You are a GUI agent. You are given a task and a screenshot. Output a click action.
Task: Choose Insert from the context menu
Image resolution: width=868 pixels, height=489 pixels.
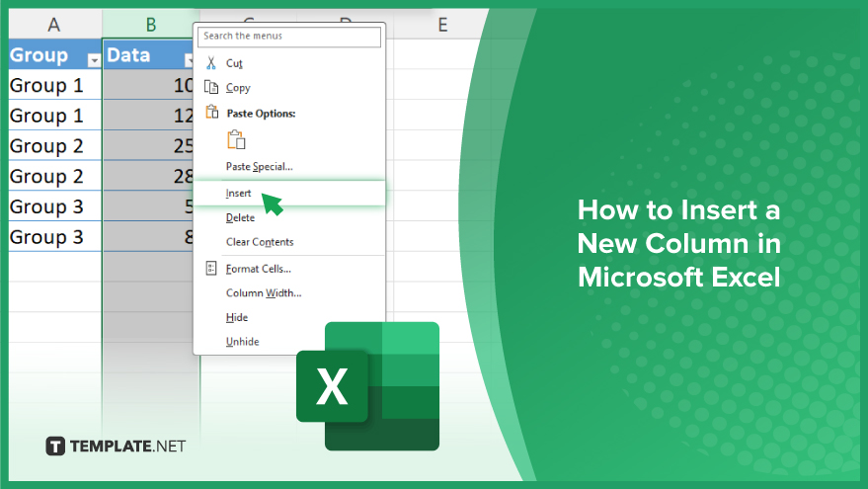(x=289, y=193)
